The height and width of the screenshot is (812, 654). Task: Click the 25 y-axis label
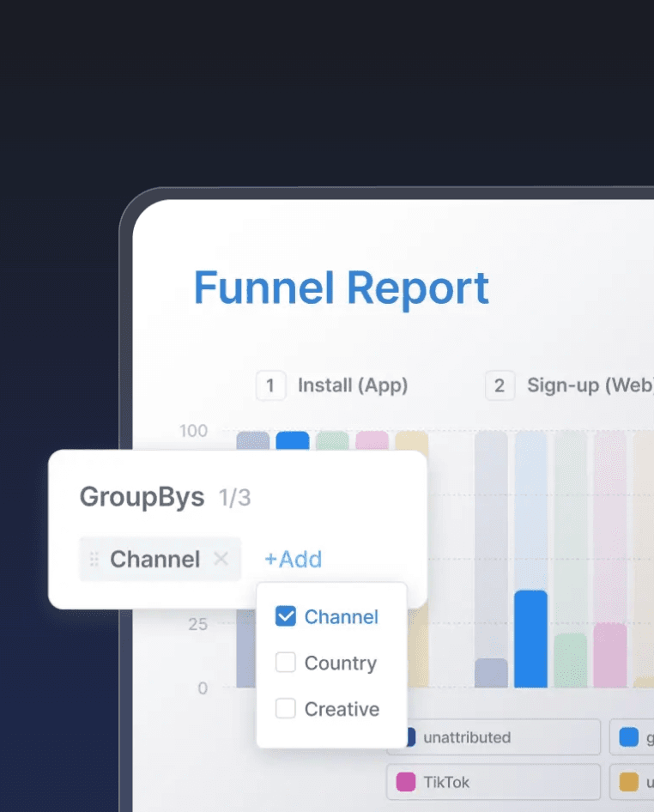[x=197, y=624]
